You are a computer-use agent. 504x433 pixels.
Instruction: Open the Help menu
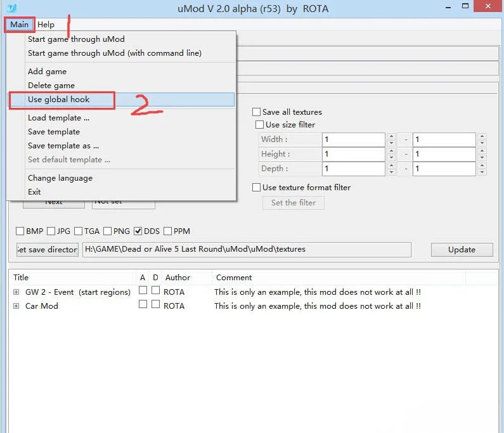click(46, 25)
